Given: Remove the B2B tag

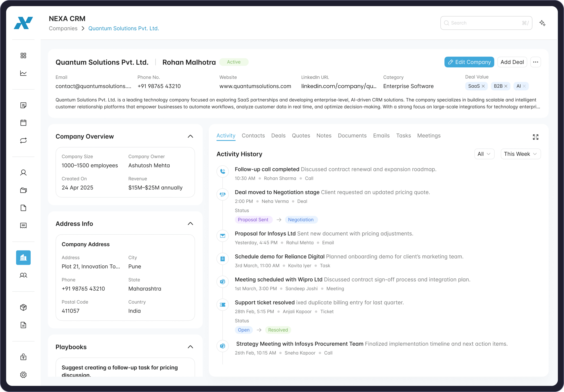Looking at the screenshot, I should (x=506, y=86).
